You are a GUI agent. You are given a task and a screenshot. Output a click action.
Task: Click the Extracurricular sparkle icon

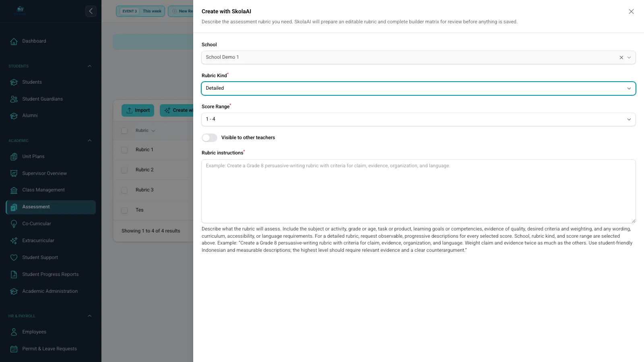coord(14,241)
